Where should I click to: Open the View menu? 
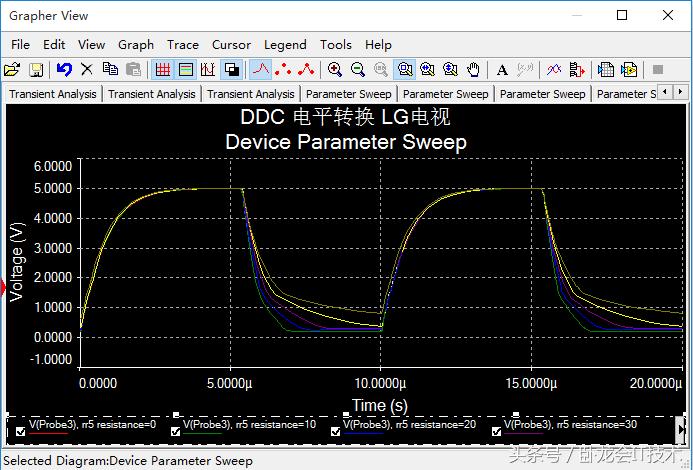(x=91, y=45)
